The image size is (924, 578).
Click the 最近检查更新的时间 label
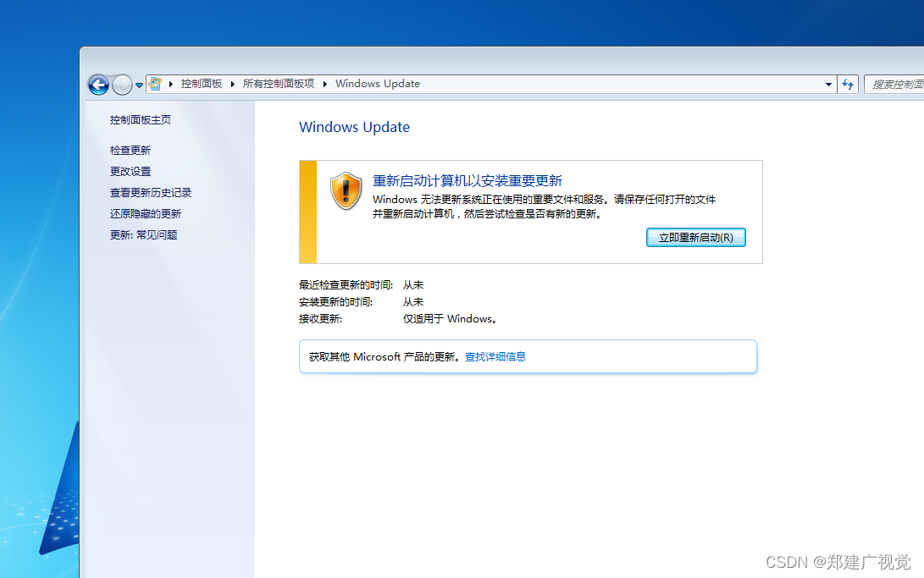(x=346, y=285)
